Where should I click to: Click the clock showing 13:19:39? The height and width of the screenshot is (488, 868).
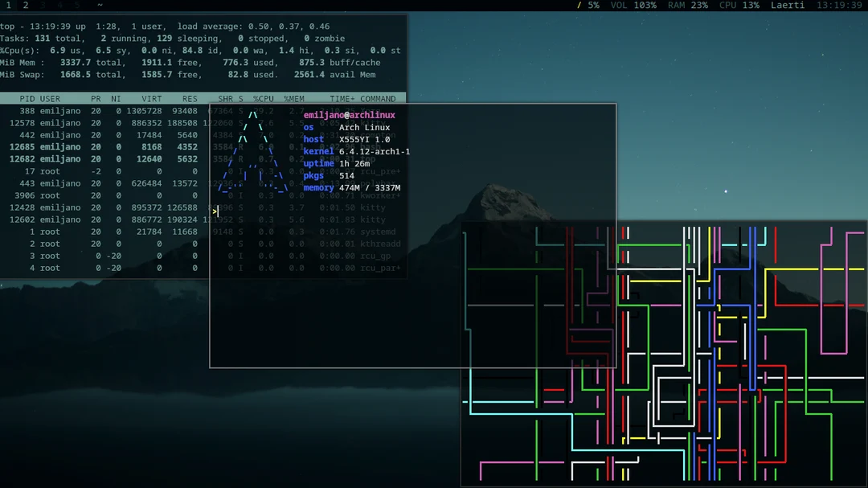tap(837, 5)
